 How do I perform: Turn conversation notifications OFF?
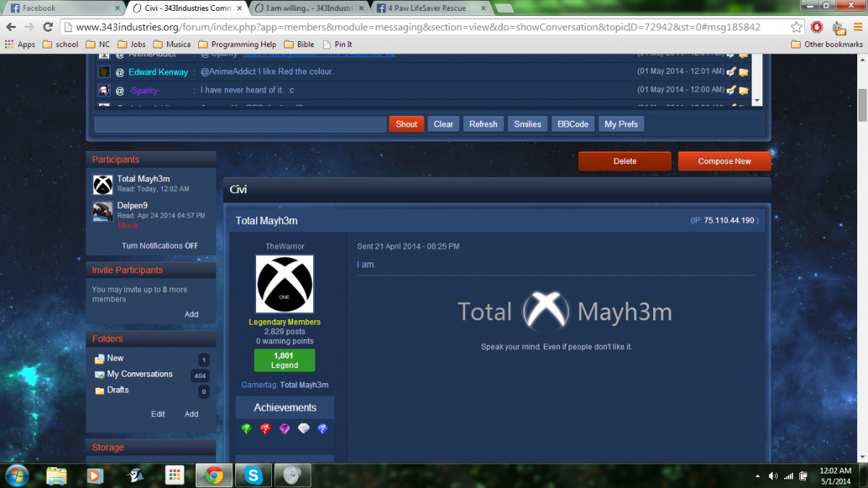(160, 246)
